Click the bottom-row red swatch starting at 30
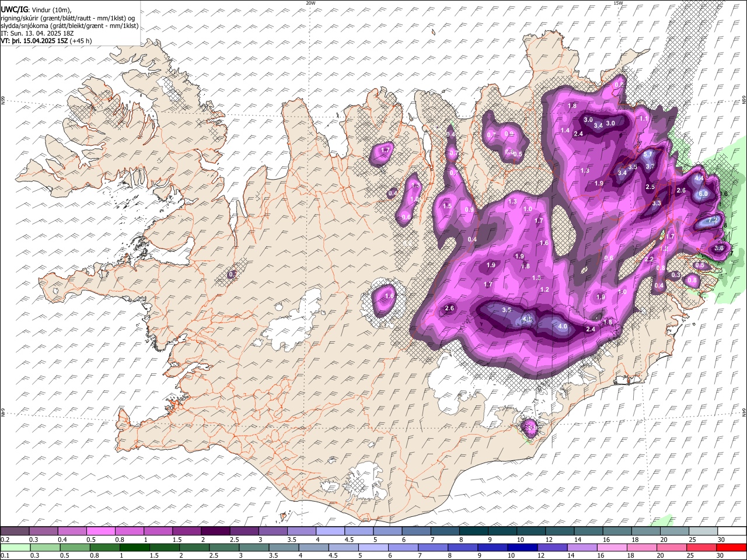Viewport: 747px width, 560px height. pyautogui.click(x=731, y=547)
